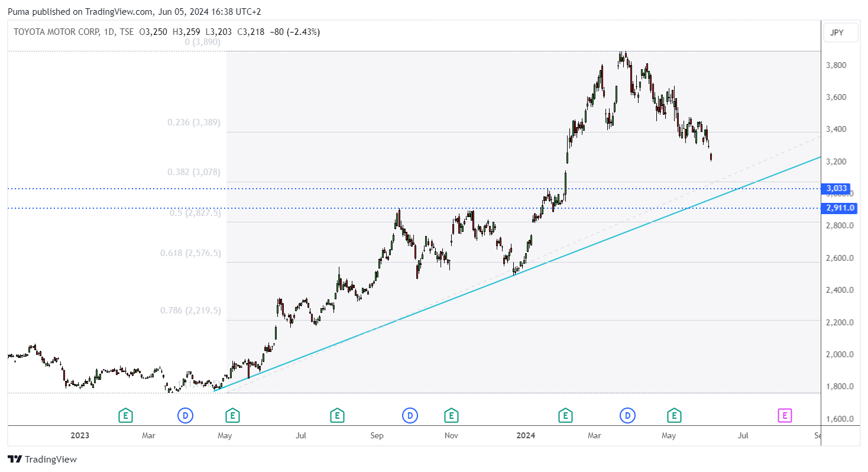Click the TradingView logo at bottom left
This screenshot has width=868, height=472.
42,459
